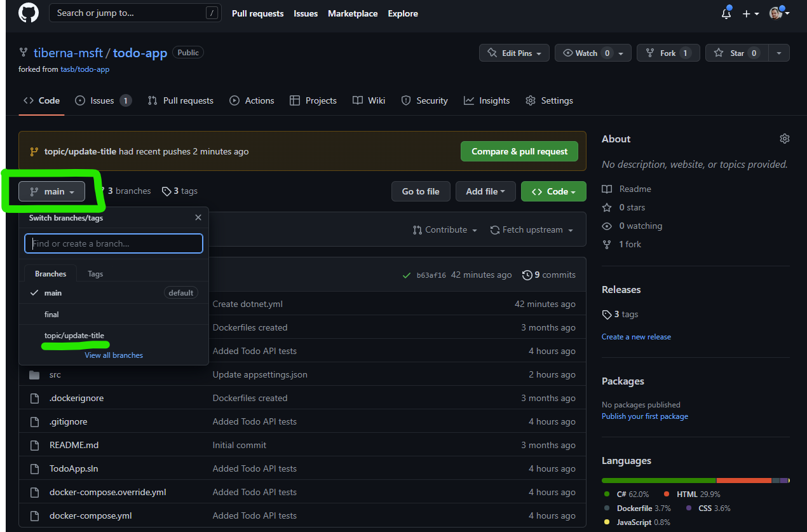Click the Find or create a branch field
Screen dimensions: 807x532
click(113, 243)
